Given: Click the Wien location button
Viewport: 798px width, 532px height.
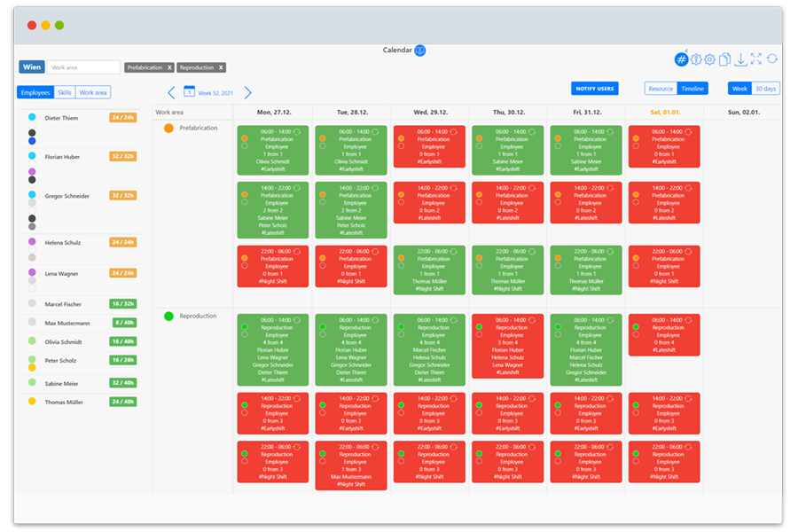Looking at the screenshot, I should (31, 66).
